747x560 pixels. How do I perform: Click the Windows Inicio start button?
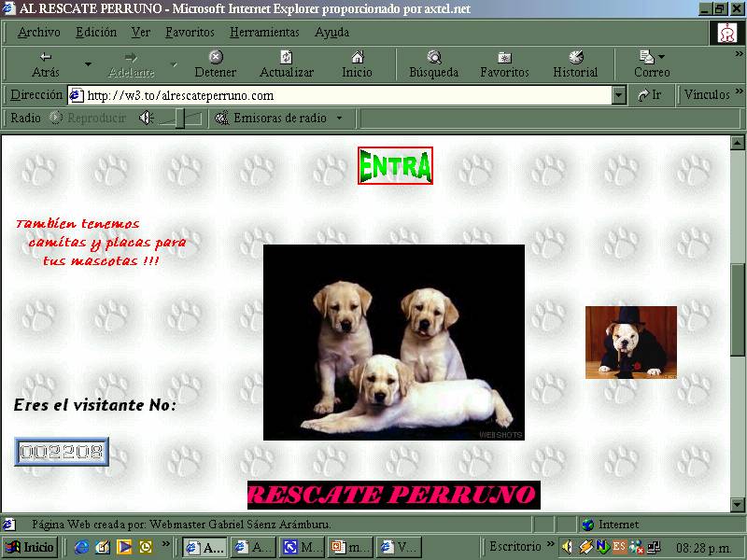pos(31,547)
